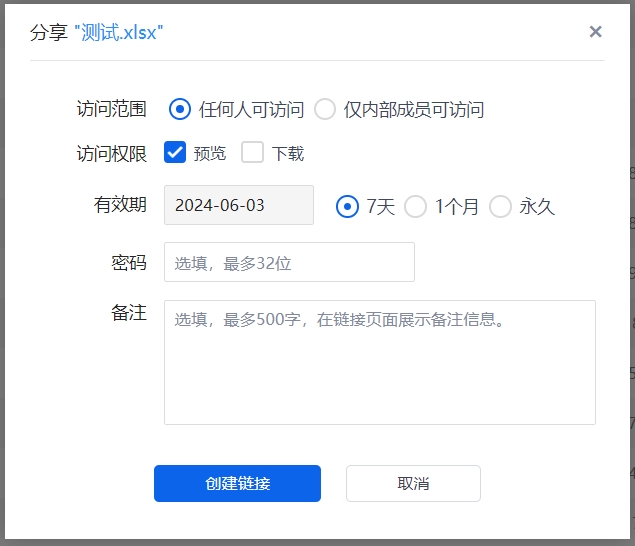Open the 2024-06-03 expiry date field
The width and height of the screenshot is (635, 546).
[x=238, y=205]
